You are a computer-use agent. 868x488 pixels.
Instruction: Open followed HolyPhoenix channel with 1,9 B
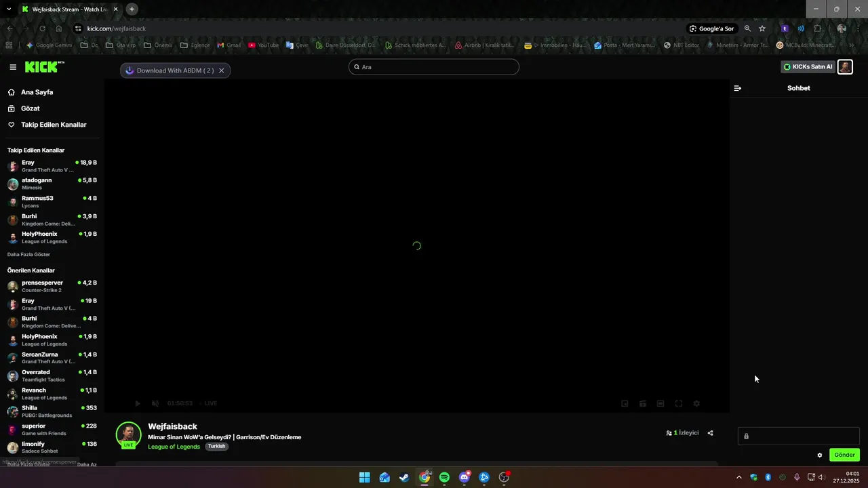pyautogui.click(x=52, y=237)
